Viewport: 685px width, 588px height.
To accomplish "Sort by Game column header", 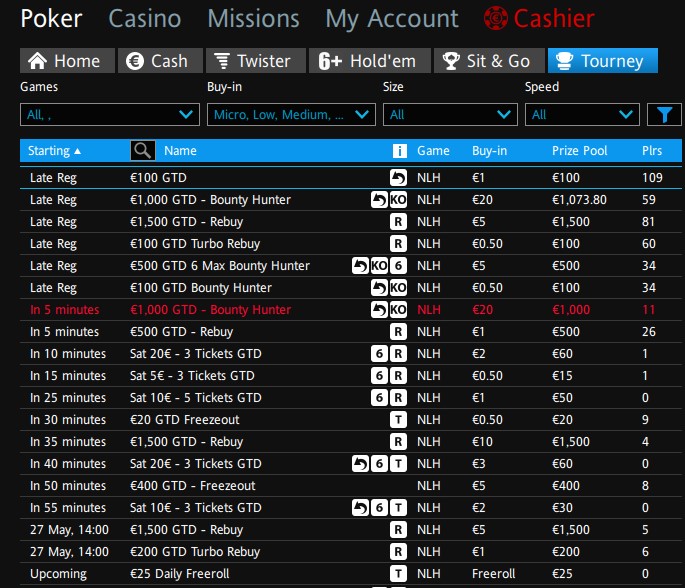I will click(433, 151).
